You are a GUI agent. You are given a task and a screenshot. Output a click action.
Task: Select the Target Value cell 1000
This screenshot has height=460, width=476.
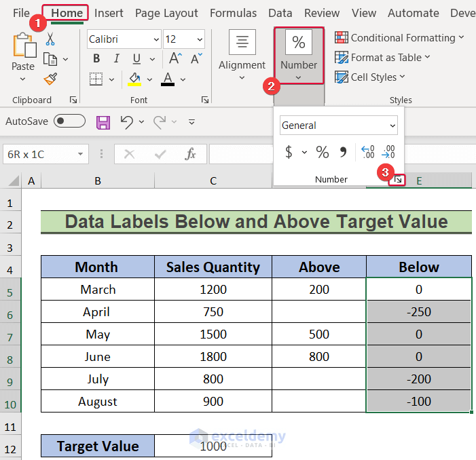pos(213,446)
